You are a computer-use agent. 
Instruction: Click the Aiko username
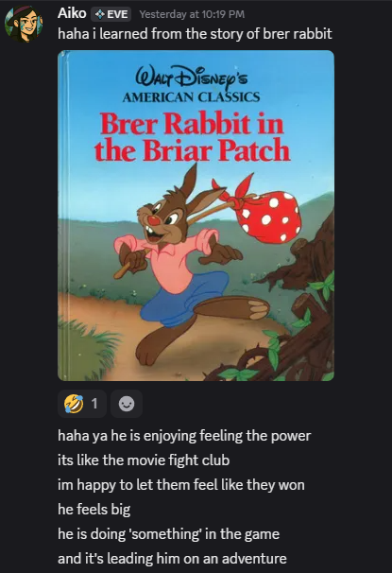click(x=72, y=14)
